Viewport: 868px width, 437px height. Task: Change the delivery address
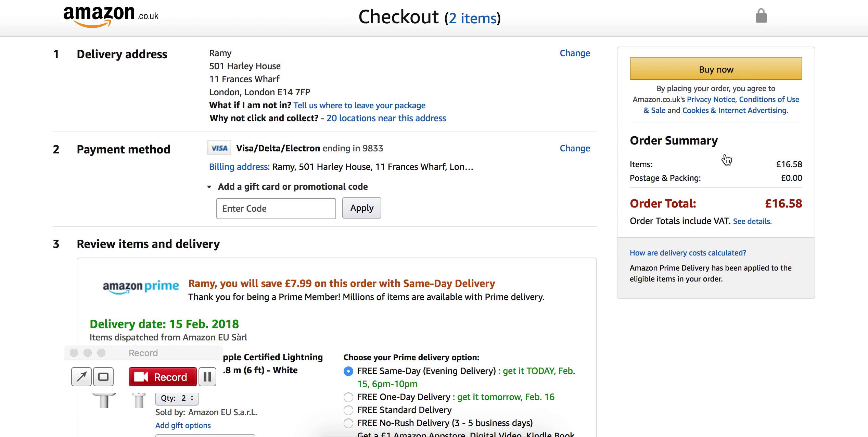point(575,53)
